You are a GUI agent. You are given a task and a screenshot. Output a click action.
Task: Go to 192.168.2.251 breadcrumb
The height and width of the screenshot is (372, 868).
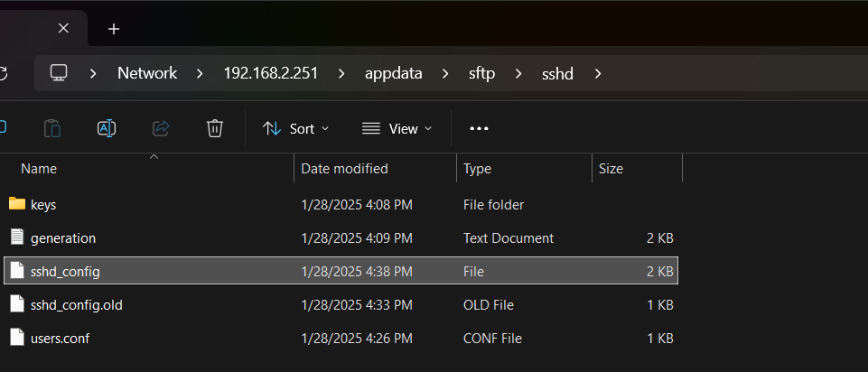point(271,73)
